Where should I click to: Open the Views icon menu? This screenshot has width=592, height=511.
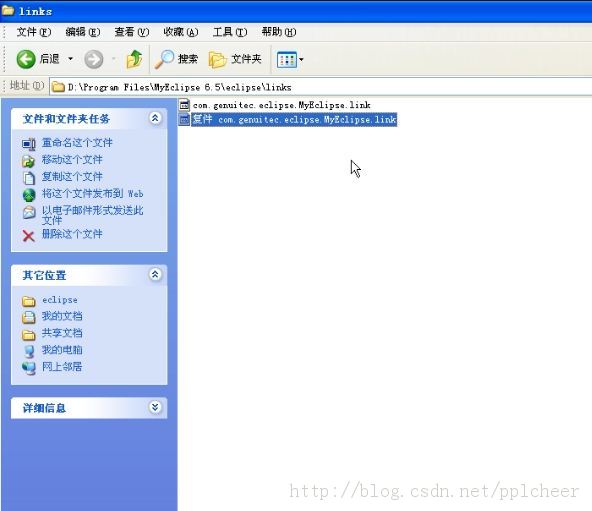[x=287, y=60]
